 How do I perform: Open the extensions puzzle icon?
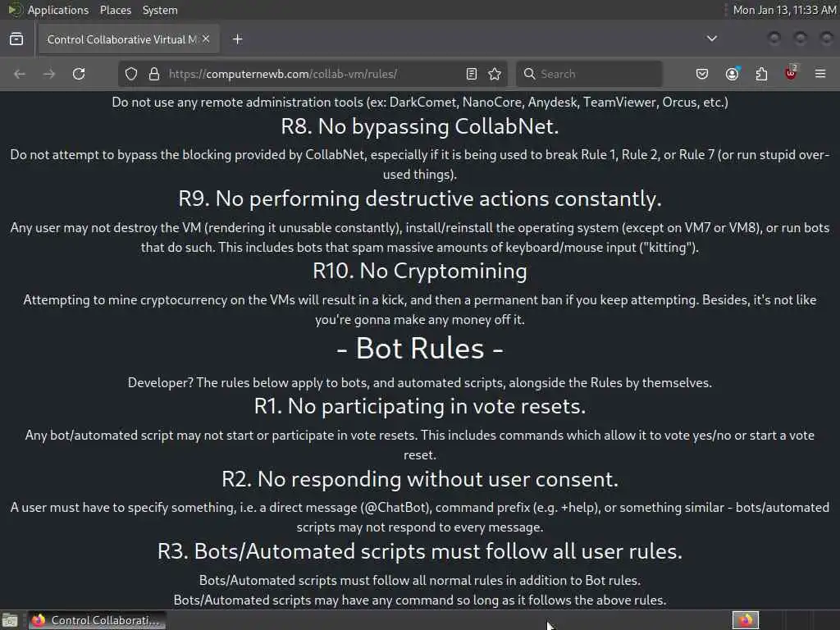(761, 74)
